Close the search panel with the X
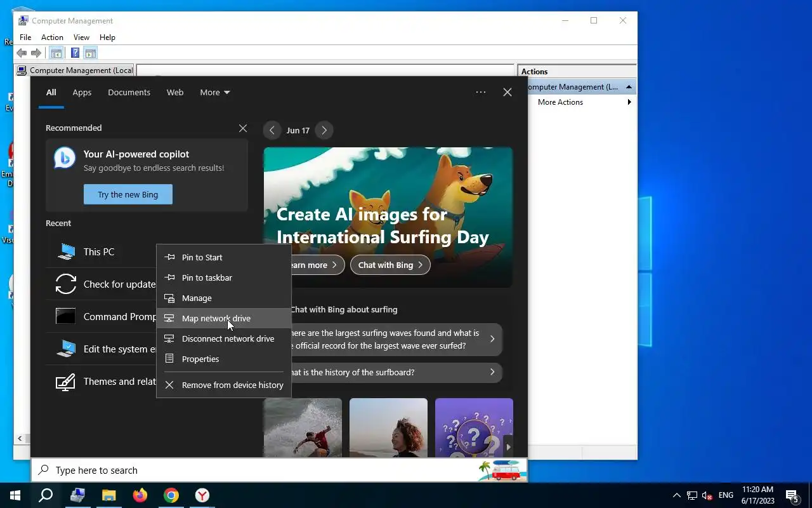Screen dimensions: 812x508 (x=507, y=92)
